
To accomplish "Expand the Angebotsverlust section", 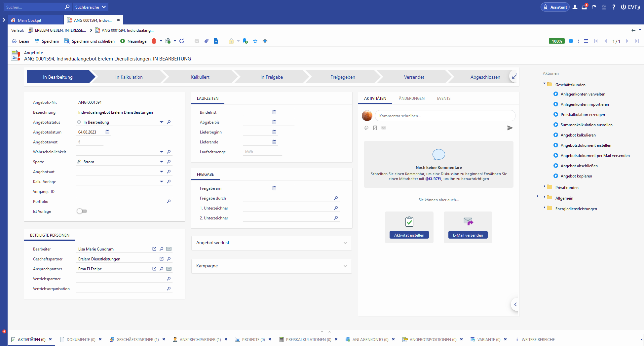I will click(345, 243).
